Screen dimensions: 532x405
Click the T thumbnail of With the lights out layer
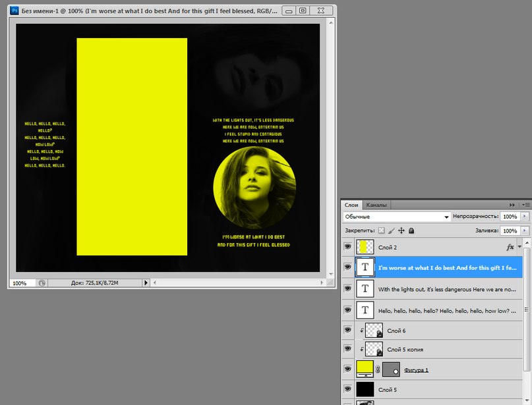pyautogui.click(x=365, y=288)
